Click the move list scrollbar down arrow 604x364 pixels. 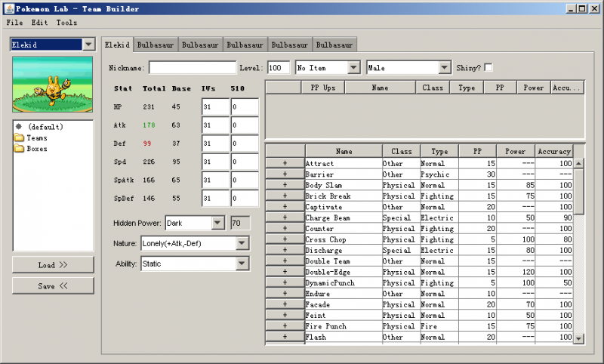pos(578,338)
